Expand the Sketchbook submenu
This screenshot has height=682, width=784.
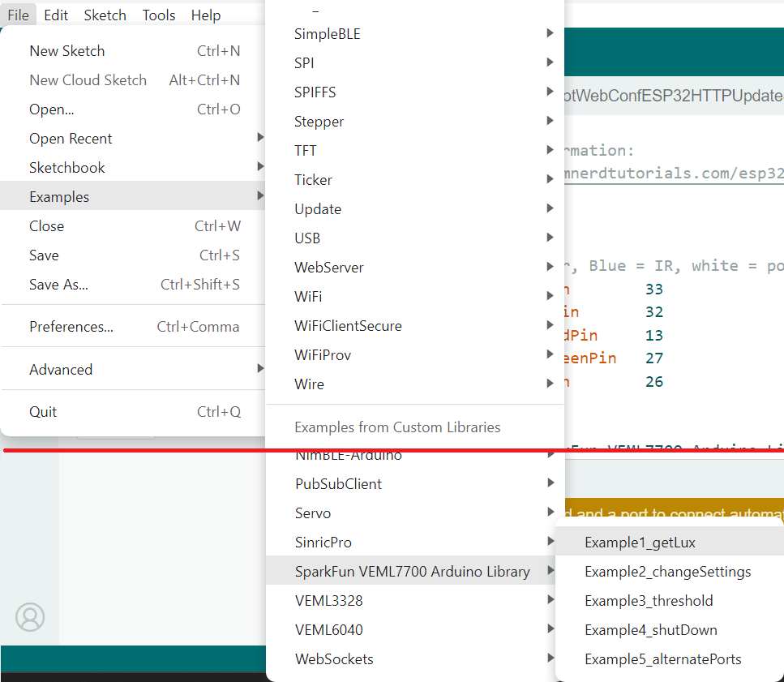[x=134, y=168]
